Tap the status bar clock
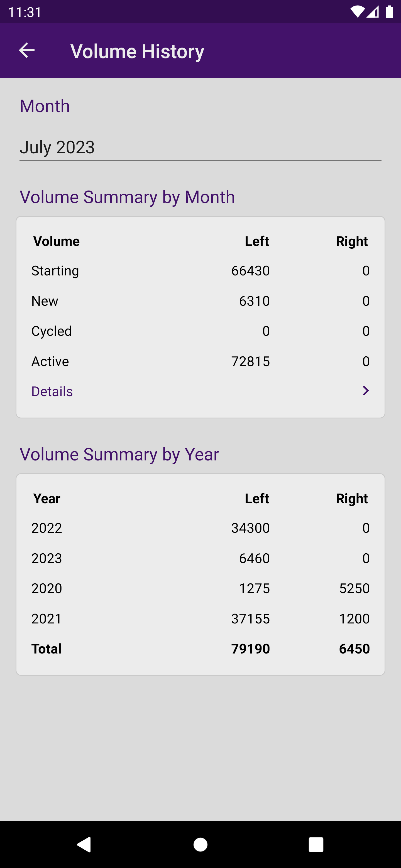401x868 pixels. (25, 12)
